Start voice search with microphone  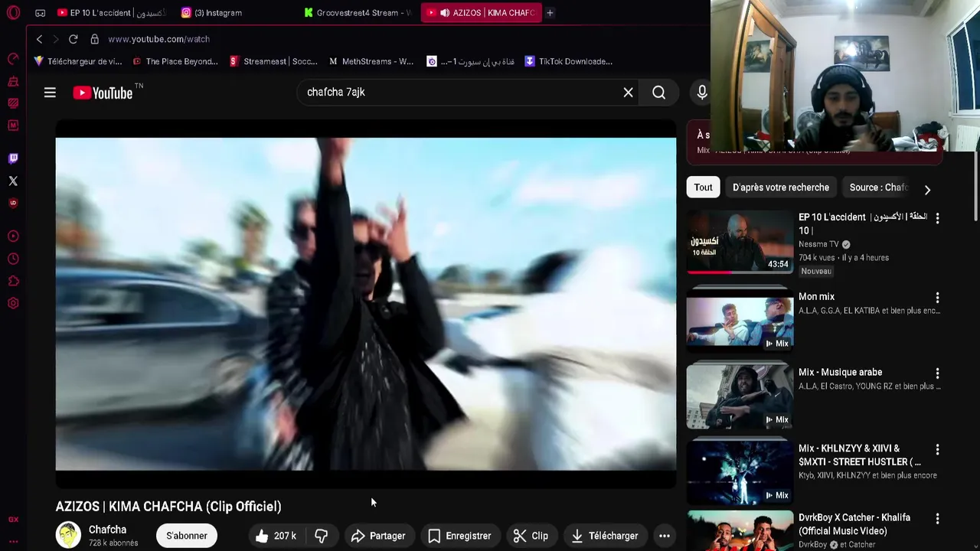click(702, 93)
